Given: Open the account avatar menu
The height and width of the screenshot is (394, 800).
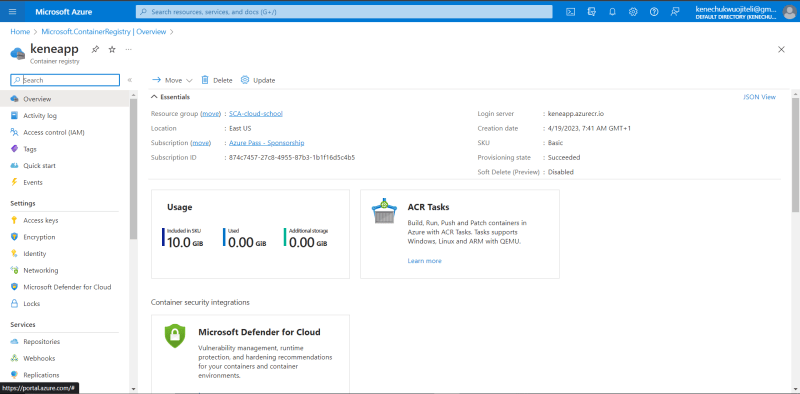Looking at the screenshot, I should click(789, 12).
